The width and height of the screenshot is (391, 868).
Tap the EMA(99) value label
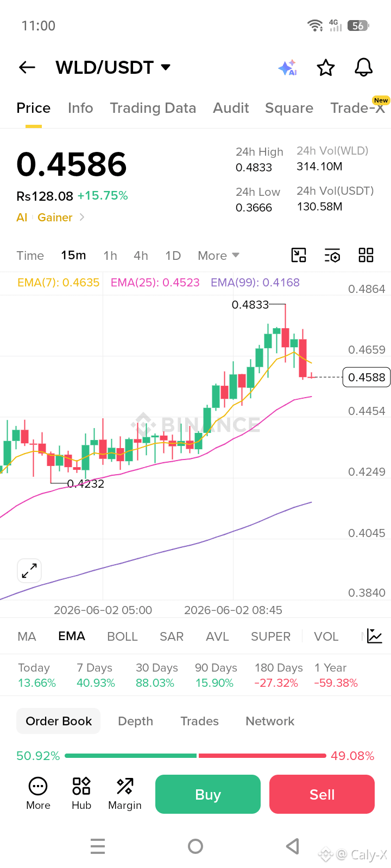click(255, 283)
